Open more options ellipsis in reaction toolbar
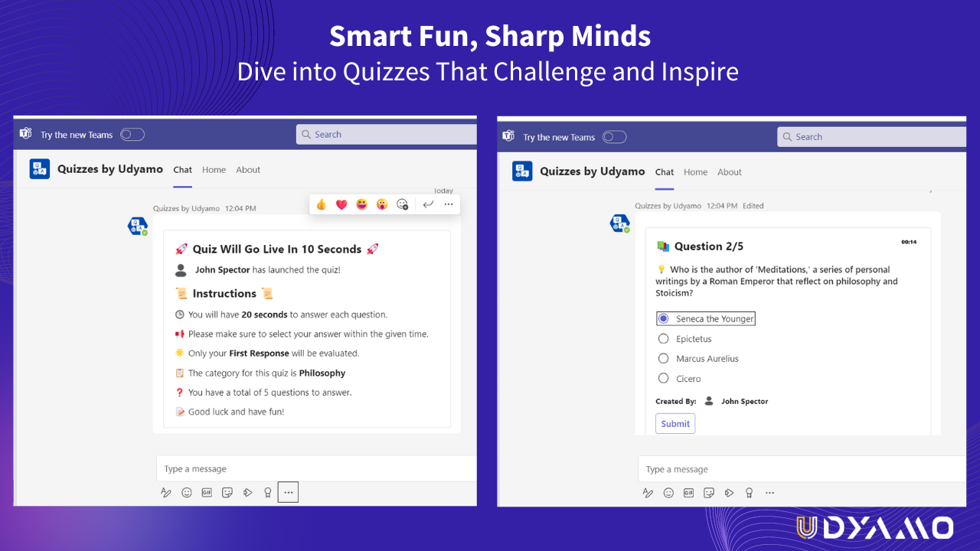 coord(449,204)
